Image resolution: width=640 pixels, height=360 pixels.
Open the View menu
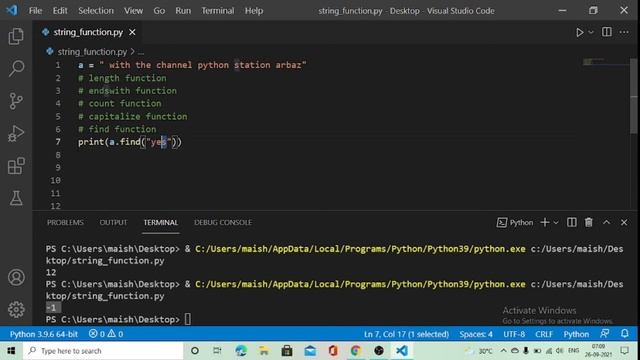[x=133, y=11]
